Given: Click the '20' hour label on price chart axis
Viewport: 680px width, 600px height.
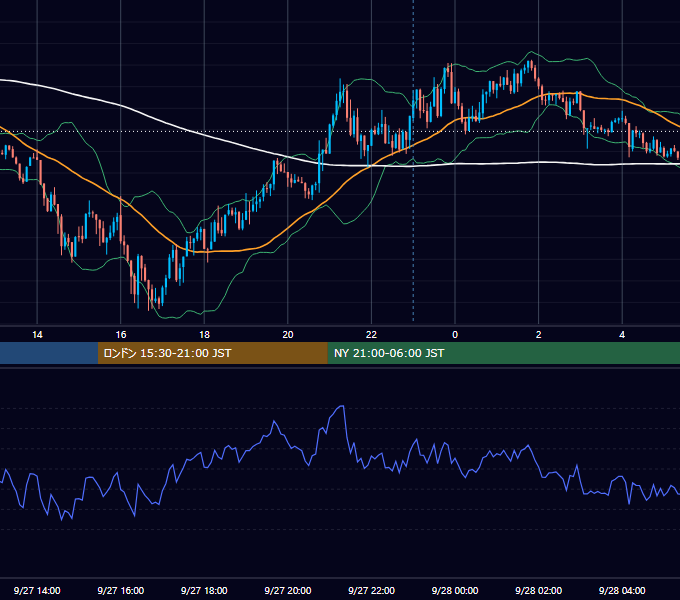Looking at the screenshot, I should click(x=288, y=335).
